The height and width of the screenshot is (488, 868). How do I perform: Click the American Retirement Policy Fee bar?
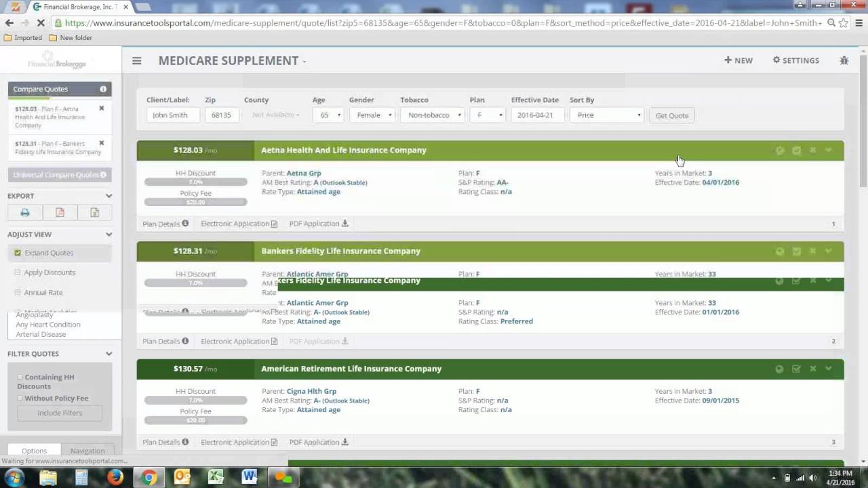(195, 420)
